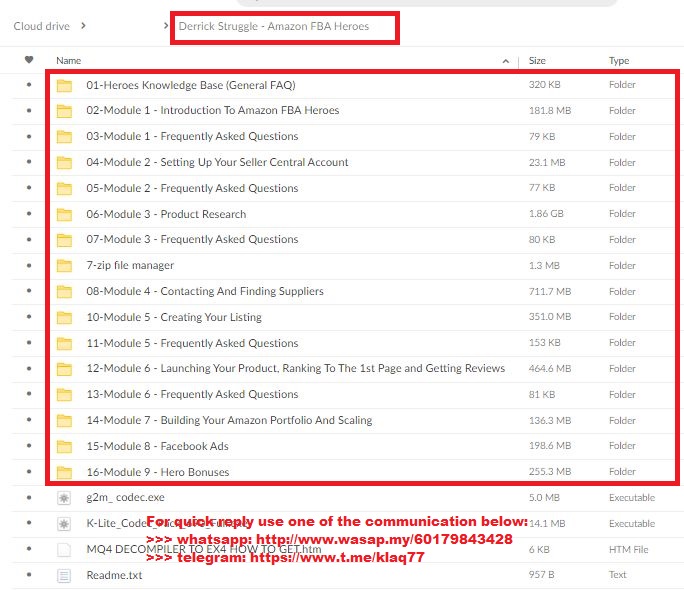Screen dimensions: 684x590
Task: Click the 1.86 GB size value
Action: click(x=546, y=214)
